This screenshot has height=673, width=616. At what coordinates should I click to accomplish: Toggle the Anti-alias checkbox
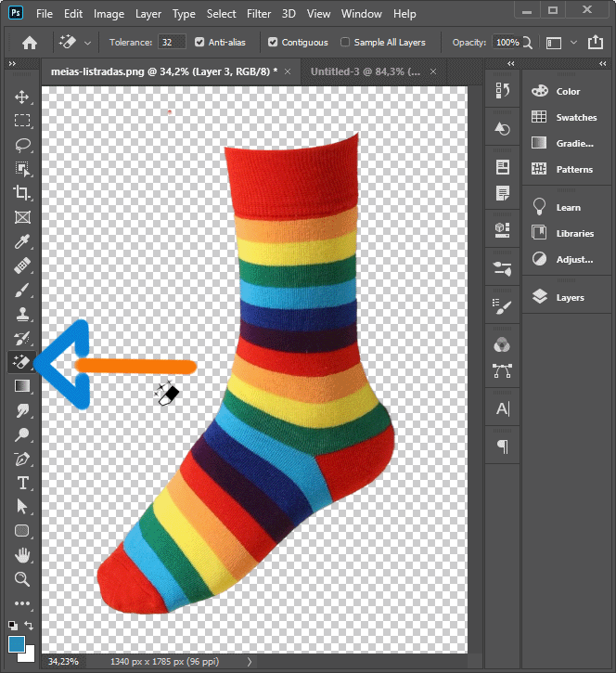click(x=200, y=43)
